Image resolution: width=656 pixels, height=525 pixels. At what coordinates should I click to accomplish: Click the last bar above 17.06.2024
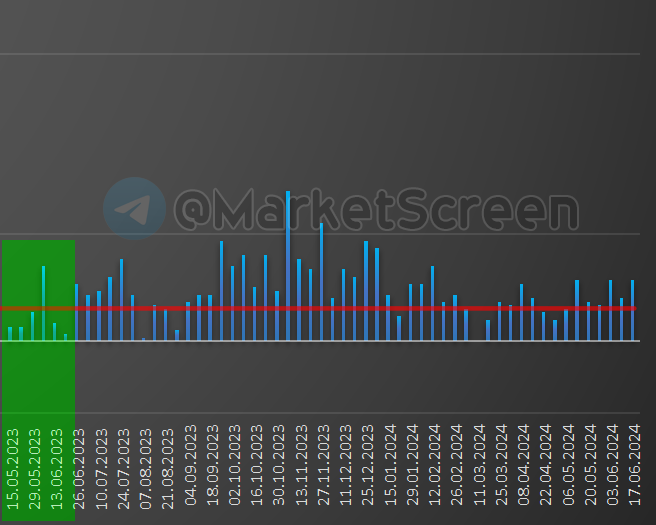633,310
